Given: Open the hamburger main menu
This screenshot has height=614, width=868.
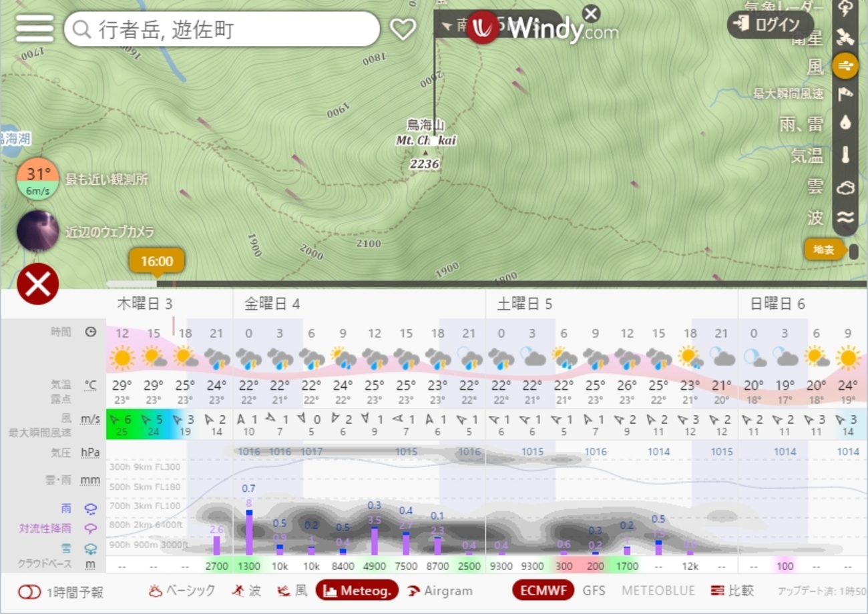Looking at the screenshot, I should [x=34, y=29].
